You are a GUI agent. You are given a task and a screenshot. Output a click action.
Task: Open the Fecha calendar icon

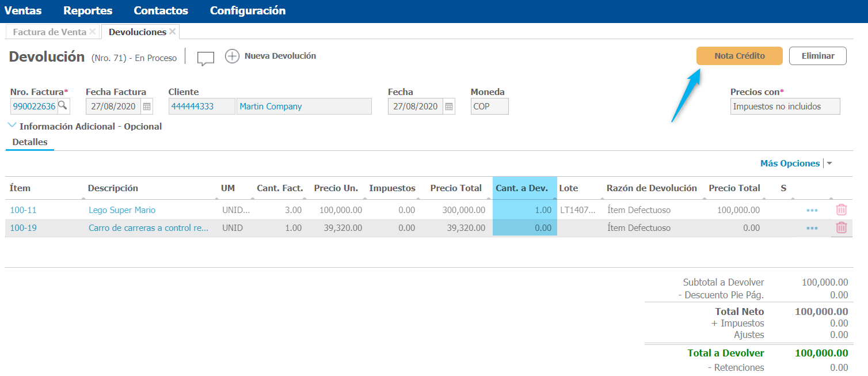449,107
